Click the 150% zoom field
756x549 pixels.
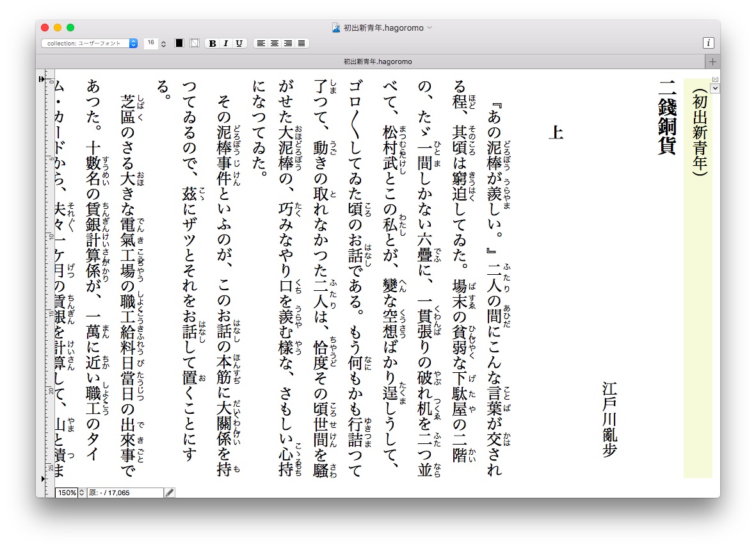[x=67, y=493]
